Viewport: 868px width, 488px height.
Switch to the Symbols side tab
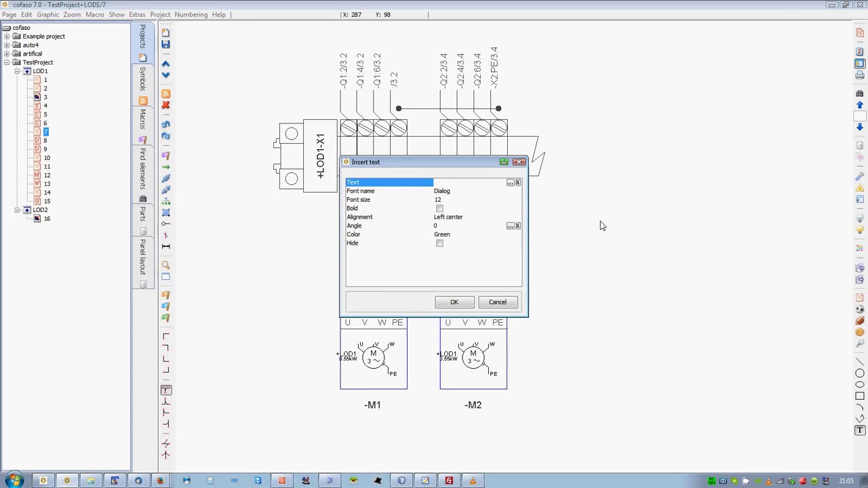pos(142,79)
